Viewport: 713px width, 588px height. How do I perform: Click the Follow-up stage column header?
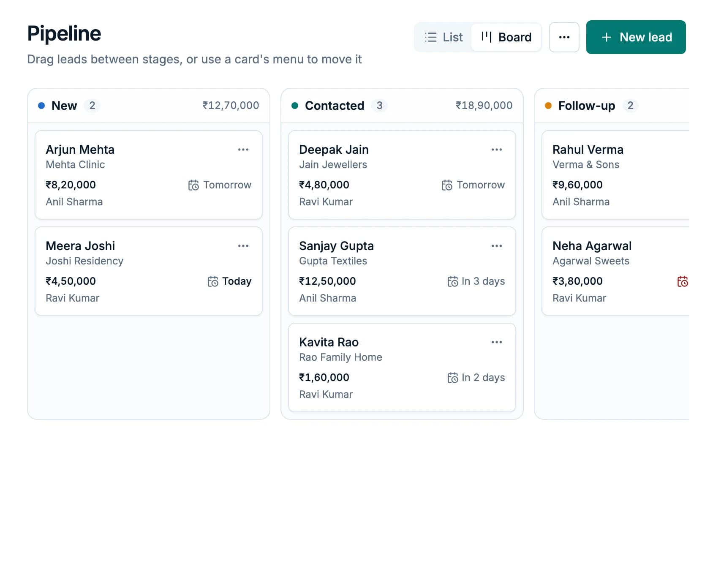click(612, 106)
